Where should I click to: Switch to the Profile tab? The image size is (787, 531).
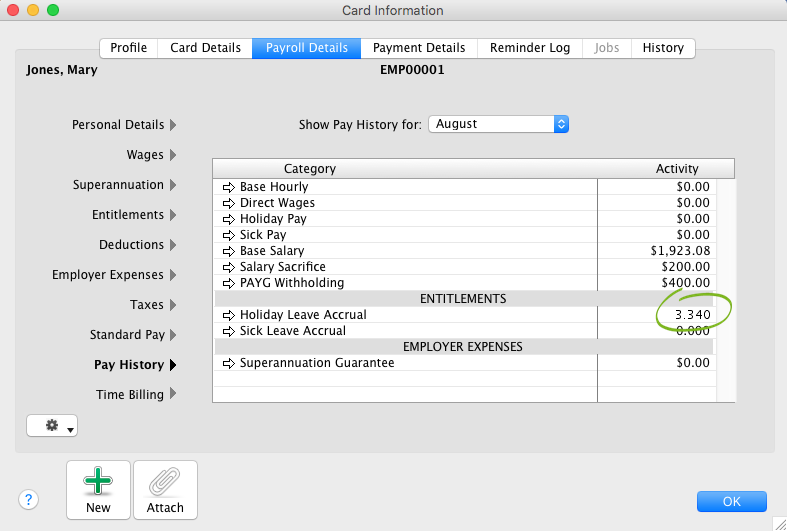point(128,48)
